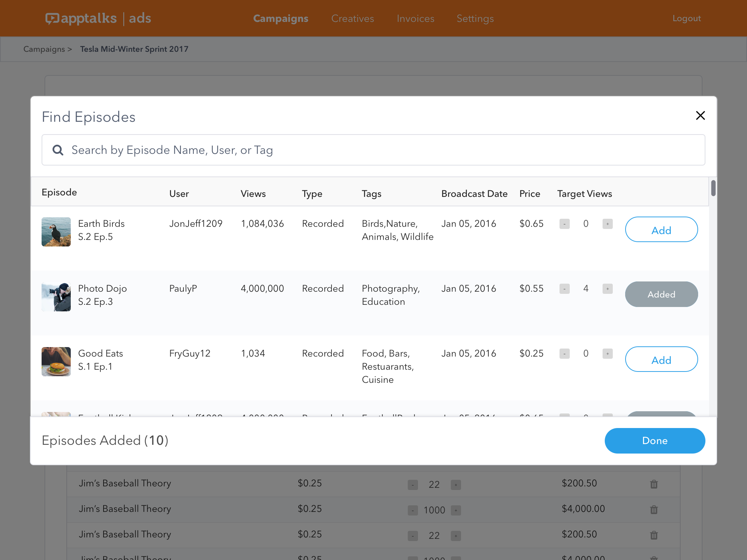Click the magnifier icon in the search bar
The image size is (747, 560).
tap(58, 150)
